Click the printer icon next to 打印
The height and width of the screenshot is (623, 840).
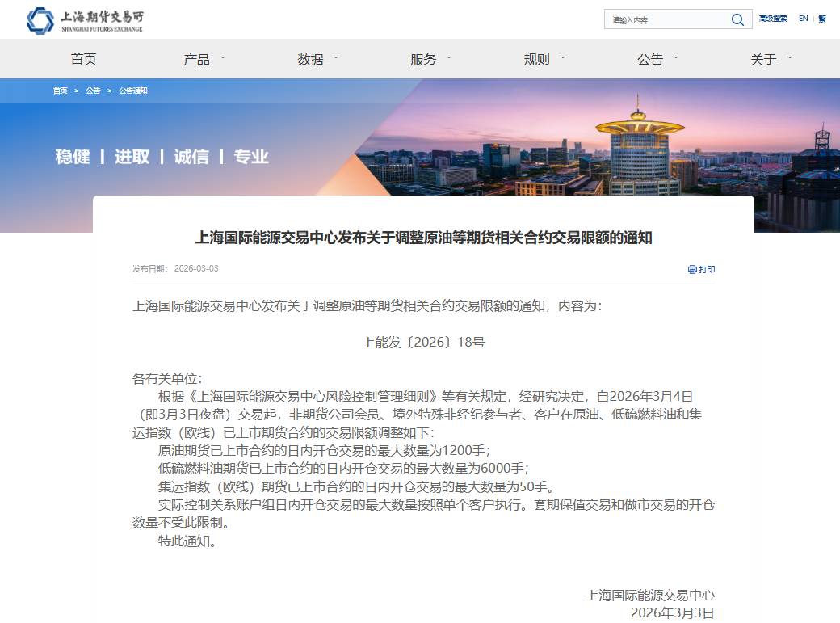692,269
